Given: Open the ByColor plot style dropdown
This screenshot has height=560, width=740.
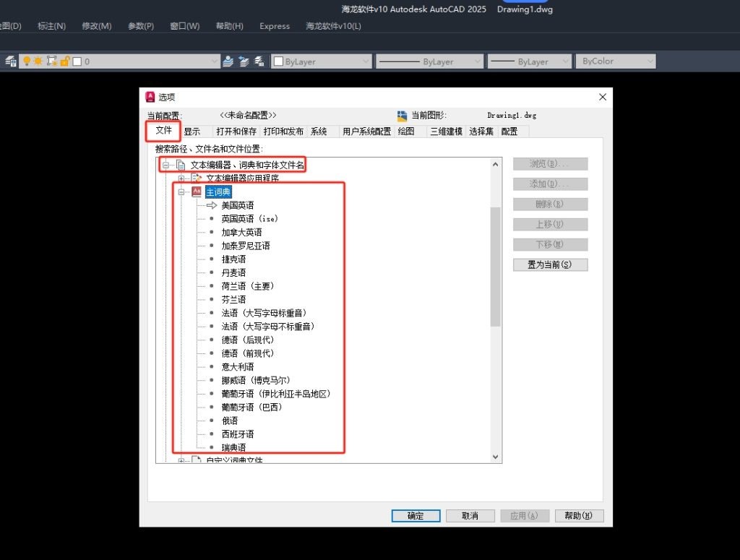Looking at the screenshot, I should click(616, 61).
